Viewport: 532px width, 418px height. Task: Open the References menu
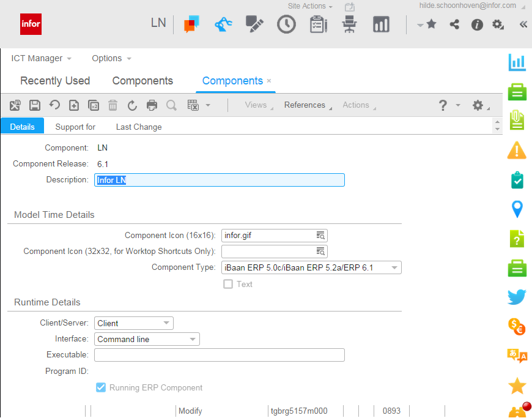(305, 105)
